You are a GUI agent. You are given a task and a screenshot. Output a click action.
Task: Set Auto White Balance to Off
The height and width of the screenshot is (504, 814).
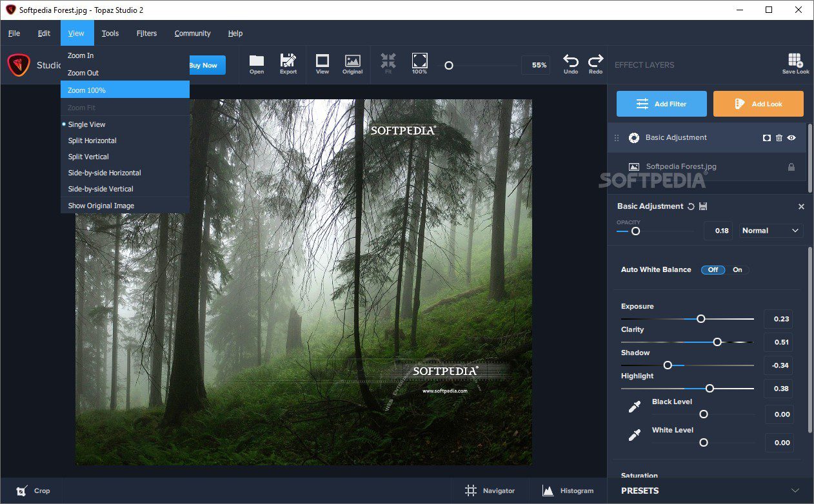[713, 270]
